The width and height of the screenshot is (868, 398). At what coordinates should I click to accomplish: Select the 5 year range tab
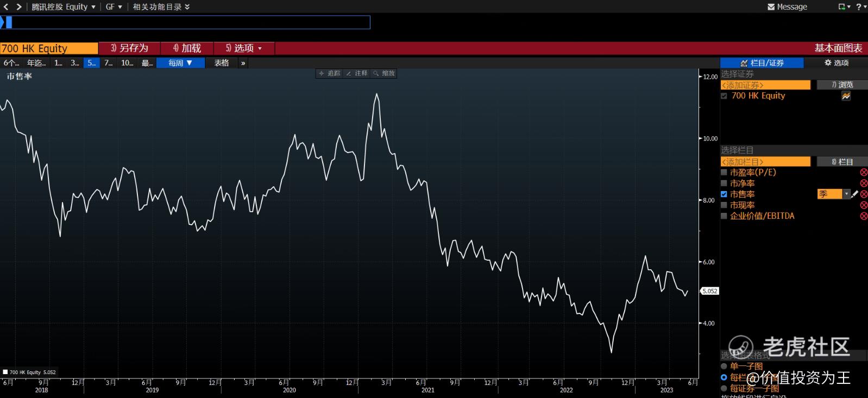pos(92,63)
